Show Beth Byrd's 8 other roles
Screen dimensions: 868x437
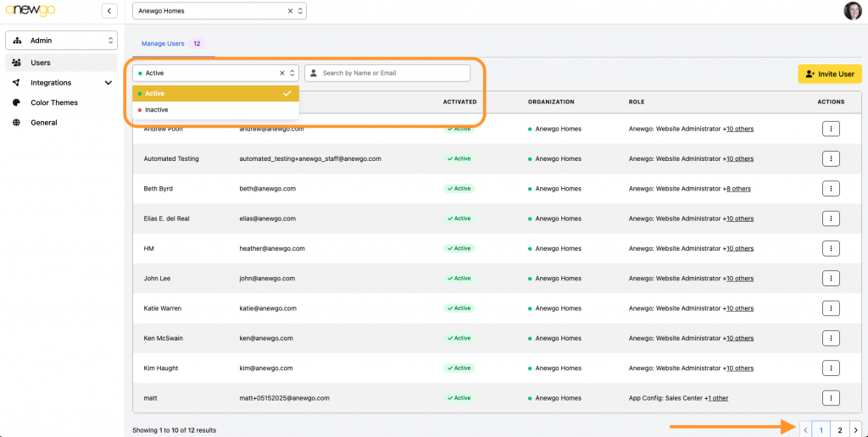point(738,189)
